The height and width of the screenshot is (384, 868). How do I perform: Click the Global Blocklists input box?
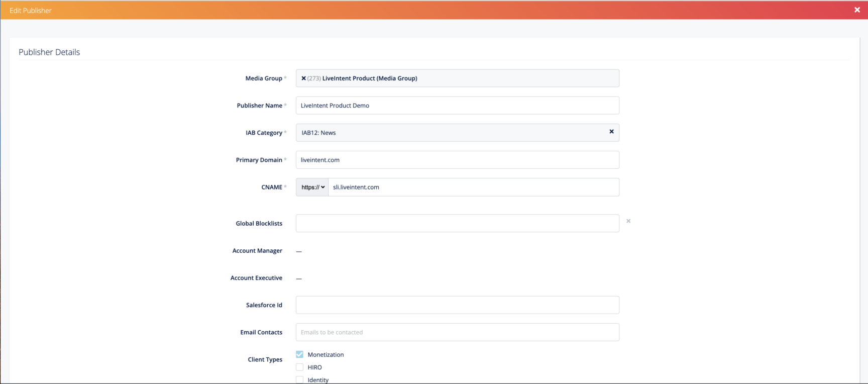click(x=457, y=223)
